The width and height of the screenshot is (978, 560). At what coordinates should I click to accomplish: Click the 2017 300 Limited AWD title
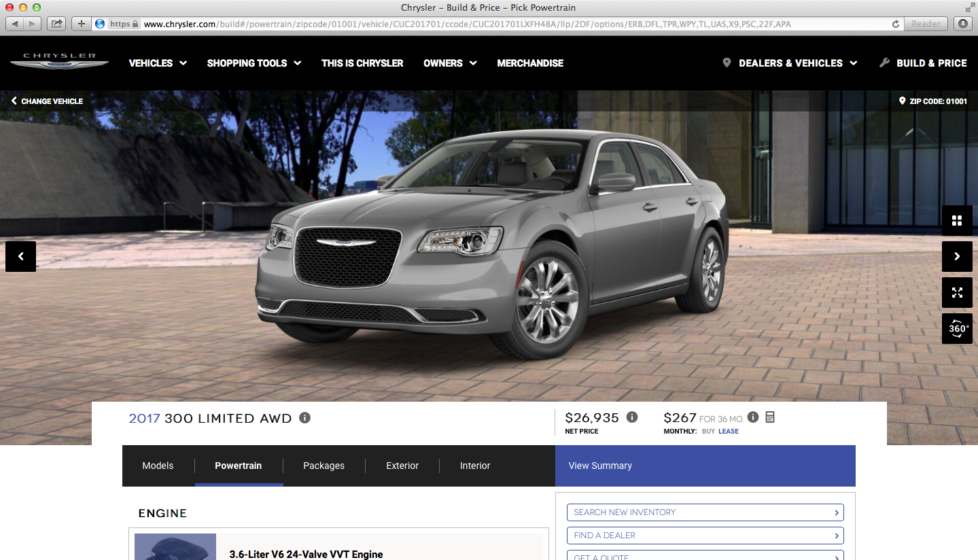[x=211, y=418]
